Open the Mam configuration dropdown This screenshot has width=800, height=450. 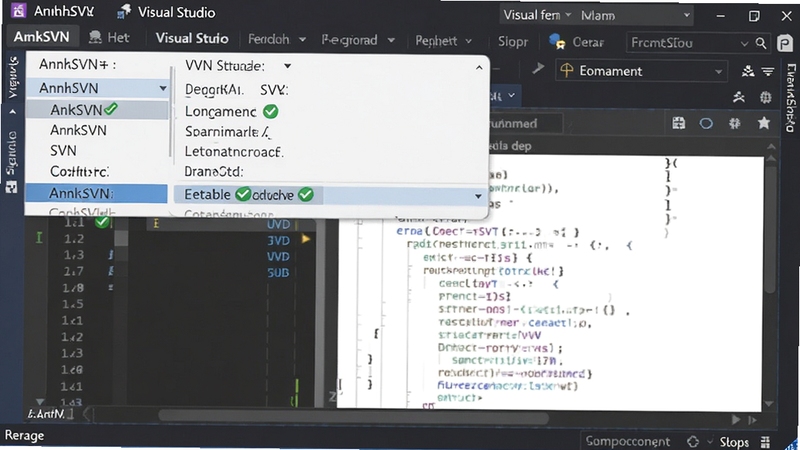(635, 16)
